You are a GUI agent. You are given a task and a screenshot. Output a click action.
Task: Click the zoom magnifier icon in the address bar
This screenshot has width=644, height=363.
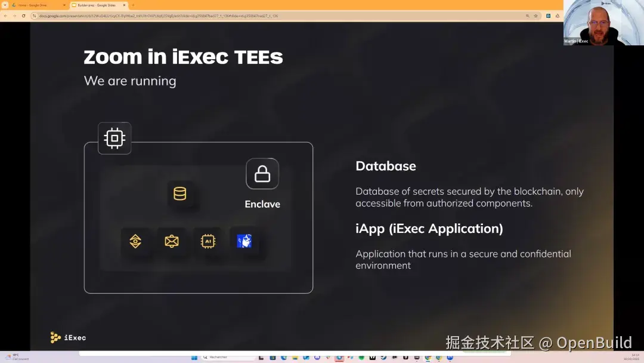point(527,16)
